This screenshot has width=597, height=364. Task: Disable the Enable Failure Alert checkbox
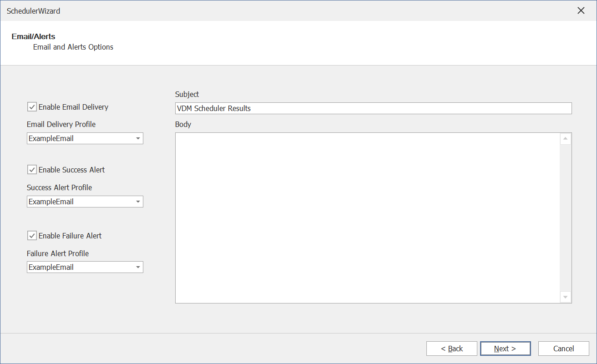tap(32, 236)
